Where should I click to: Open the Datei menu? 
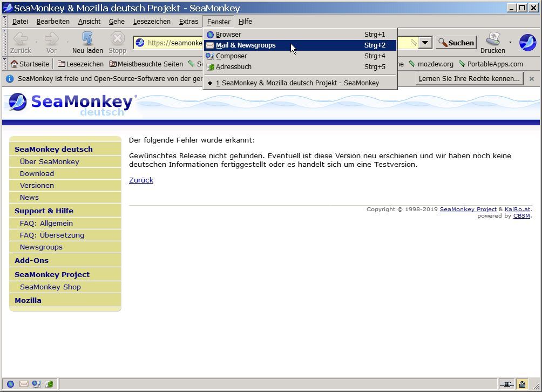tap(20, 22)
